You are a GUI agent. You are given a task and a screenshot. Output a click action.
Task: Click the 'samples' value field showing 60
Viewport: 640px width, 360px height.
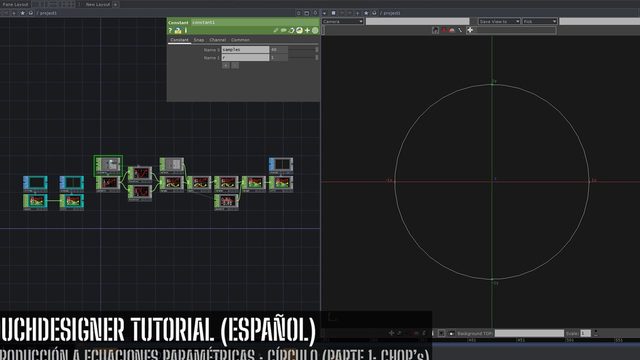[x=279, y=49]
